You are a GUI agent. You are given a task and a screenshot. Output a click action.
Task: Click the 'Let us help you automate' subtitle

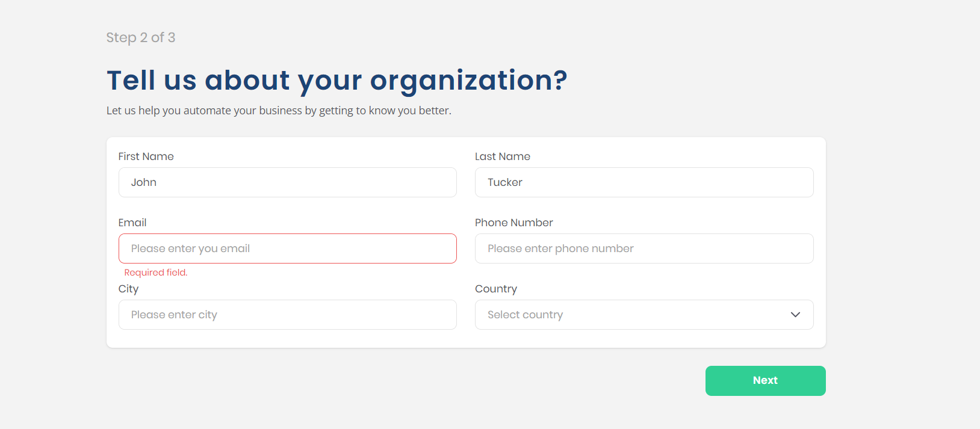pos(279,111)
